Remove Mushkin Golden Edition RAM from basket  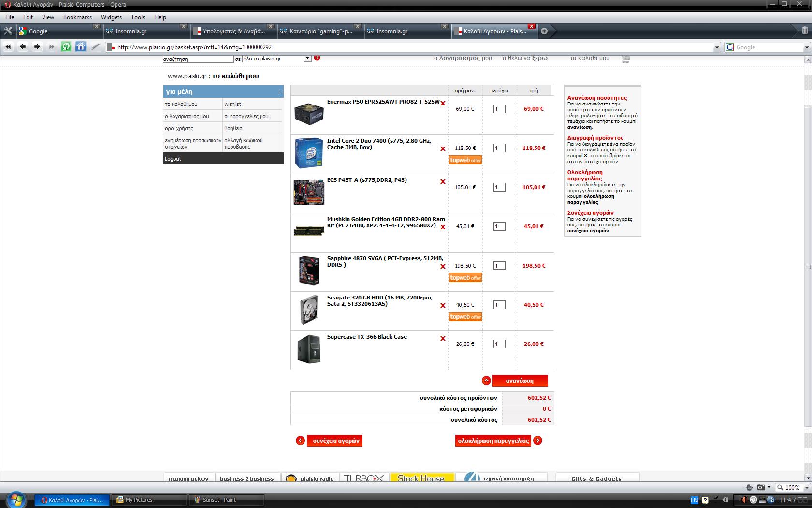point(443,227)
